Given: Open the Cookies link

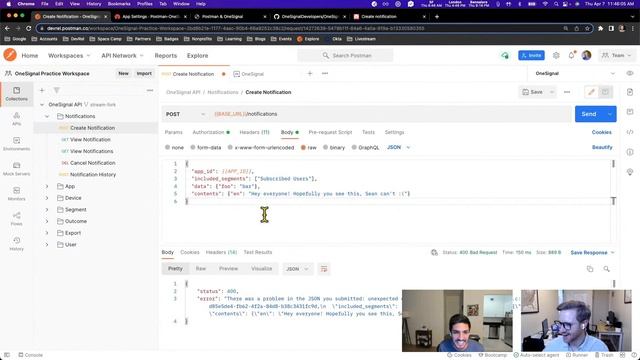Looking at the screenshot, I should [x=602, y=132].
